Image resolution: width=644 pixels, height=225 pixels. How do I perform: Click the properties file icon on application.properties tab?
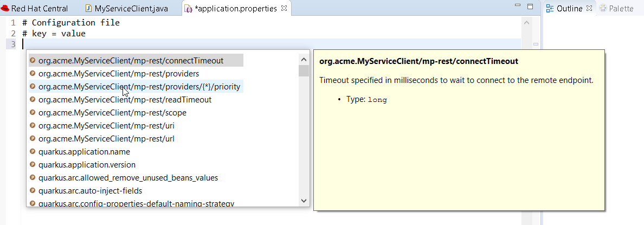coord(188,9)
